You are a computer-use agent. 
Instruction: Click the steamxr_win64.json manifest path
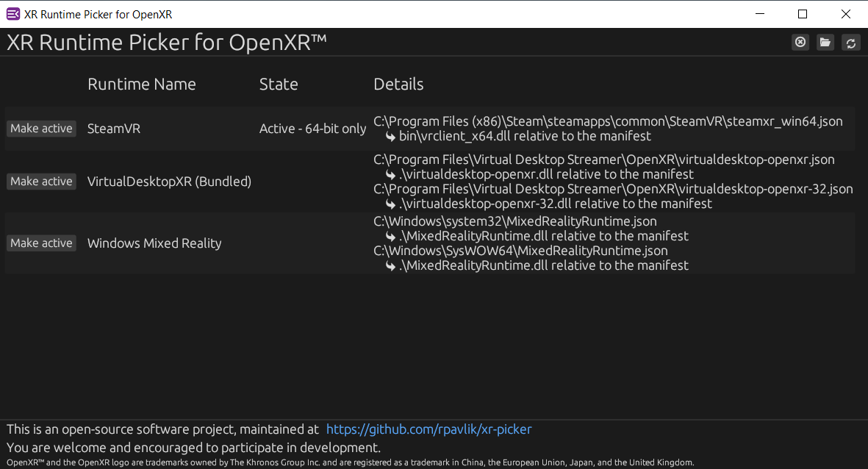click(608, 121)
